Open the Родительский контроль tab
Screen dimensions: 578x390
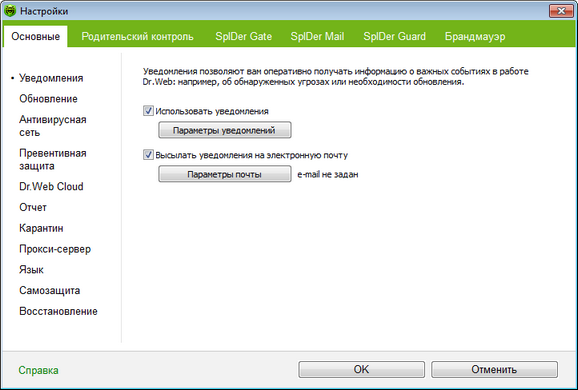(137, 36)
